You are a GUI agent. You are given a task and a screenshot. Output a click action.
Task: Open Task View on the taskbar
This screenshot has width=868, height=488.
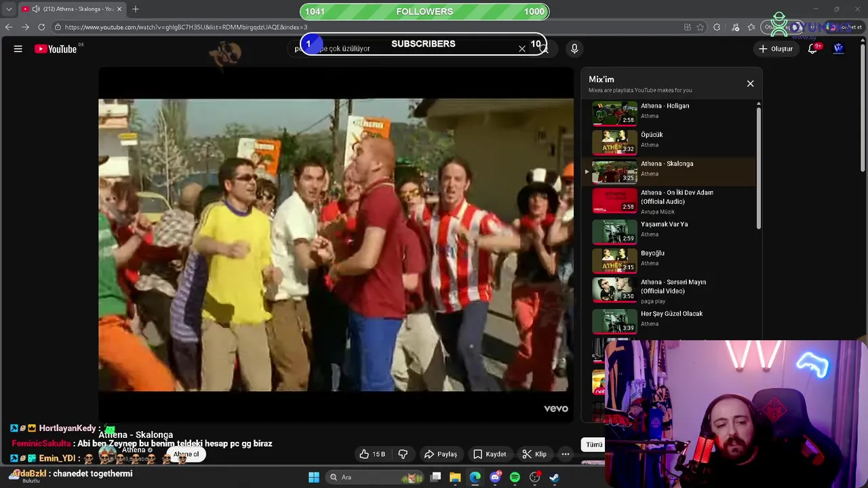(436, 477)
